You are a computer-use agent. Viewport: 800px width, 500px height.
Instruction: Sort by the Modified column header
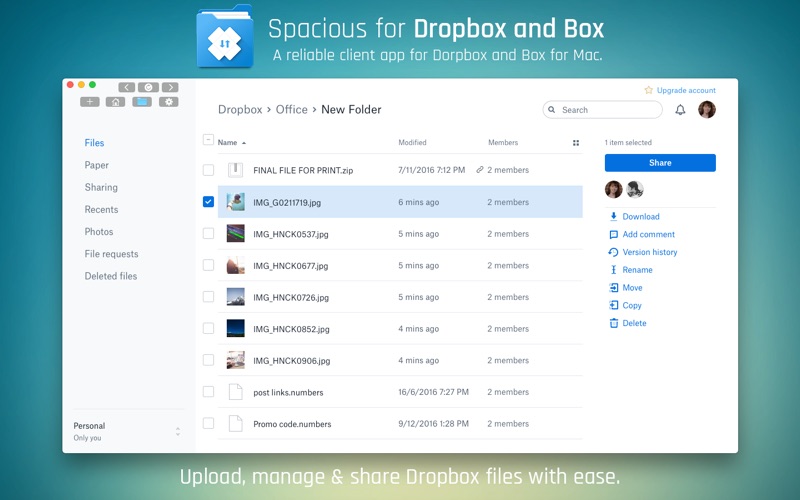[412, 142]
